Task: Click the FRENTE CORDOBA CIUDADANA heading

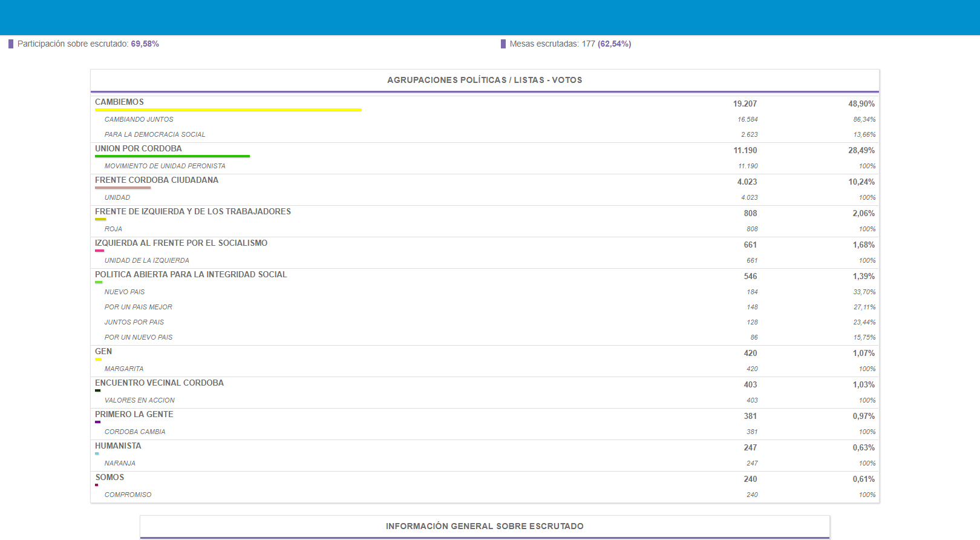Action: pos(156,180)
